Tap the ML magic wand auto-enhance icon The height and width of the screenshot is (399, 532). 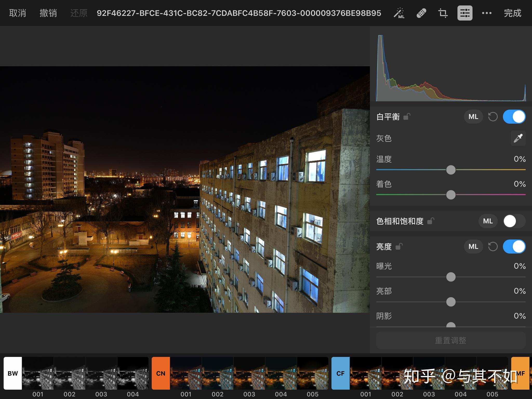pyautogui.click(x=399, y=13)
